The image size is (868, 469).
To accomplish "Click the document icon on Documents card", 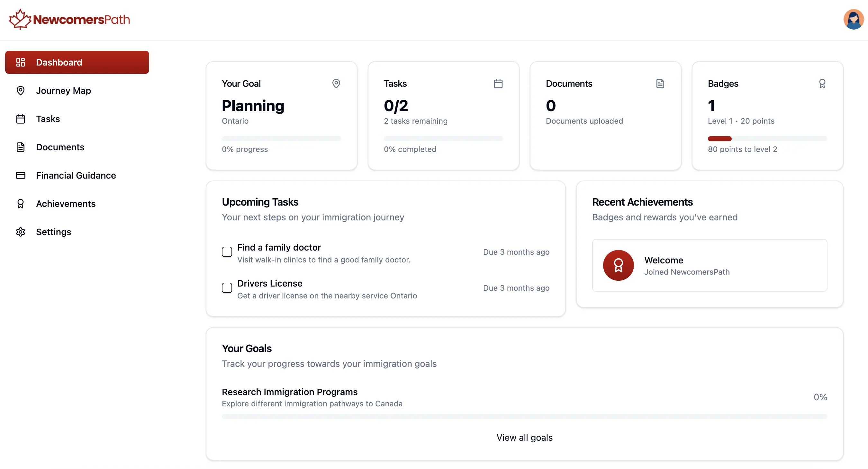I will [660, 84].
